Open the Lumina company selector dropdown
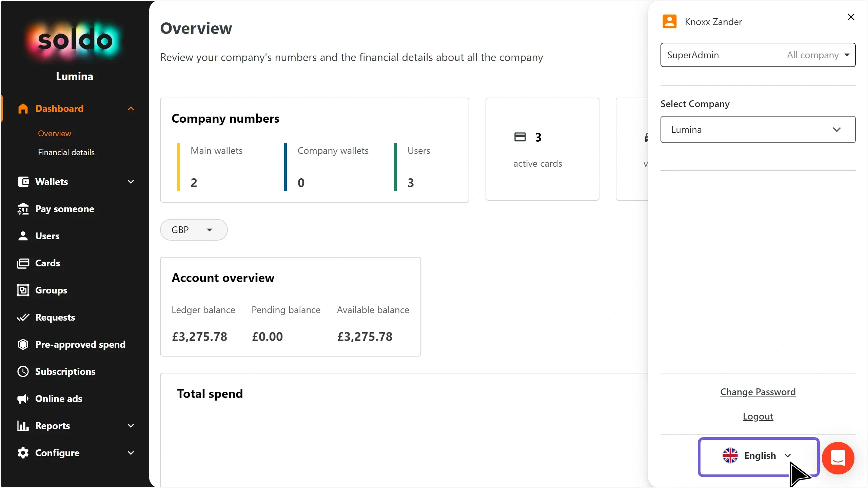 [757, 129]
